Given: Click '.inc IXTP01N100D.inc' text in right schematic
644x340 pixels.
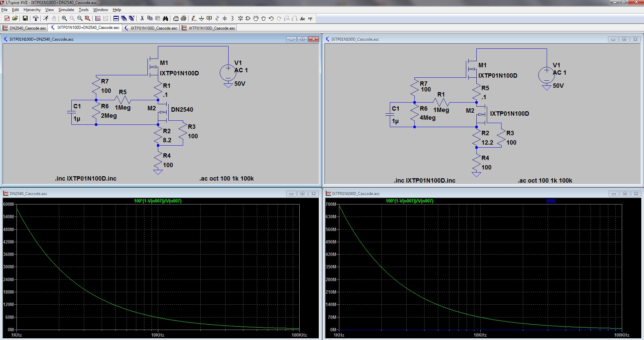Looking at the screenshot, I should [425, 181].
